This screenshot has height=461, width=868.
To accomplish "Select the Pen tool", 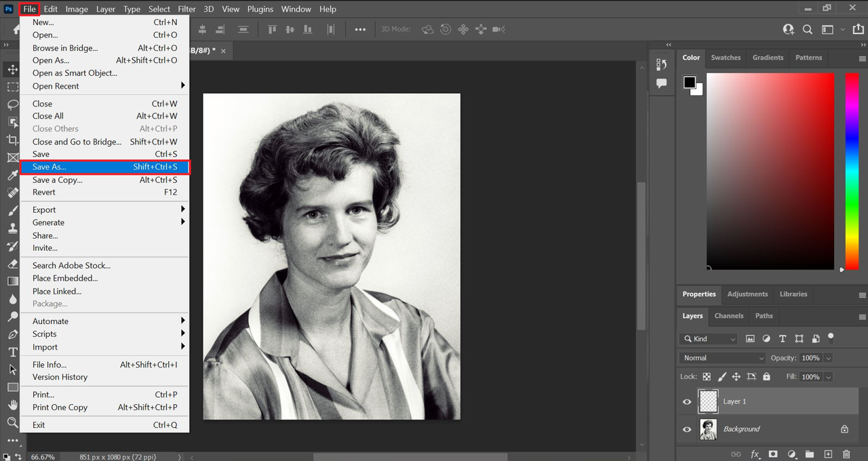I will 13,334.
